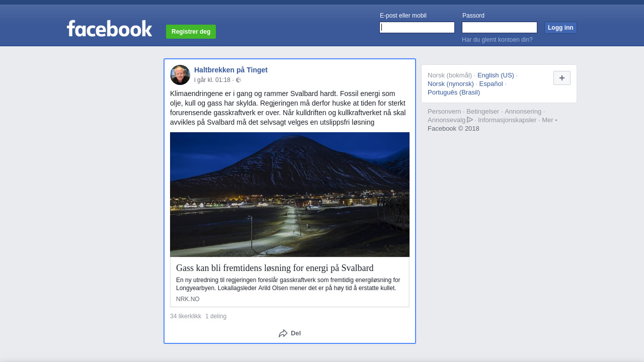
Task: Click the NRK.NO source label
Action: (x=188, y=299)
